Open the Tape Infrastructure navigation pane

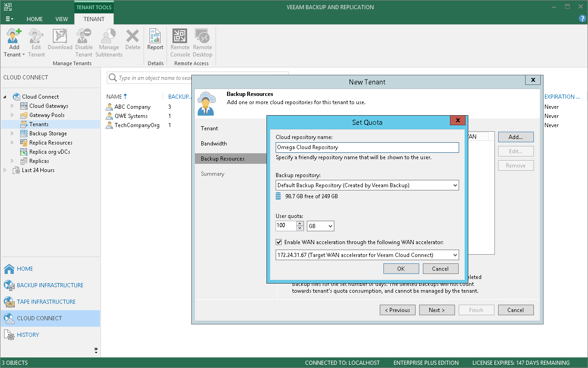(x=46, y=302)
